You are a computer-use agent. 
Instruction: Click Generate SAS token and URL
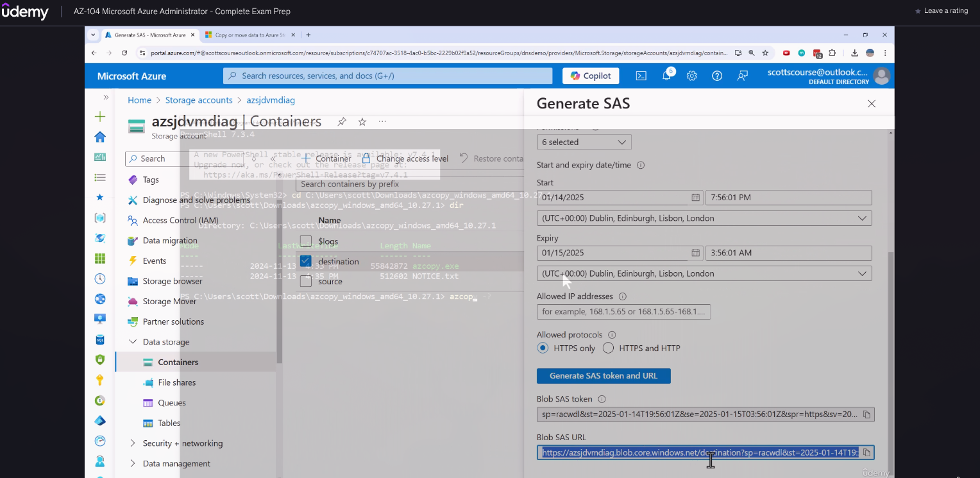click(603, 375)
